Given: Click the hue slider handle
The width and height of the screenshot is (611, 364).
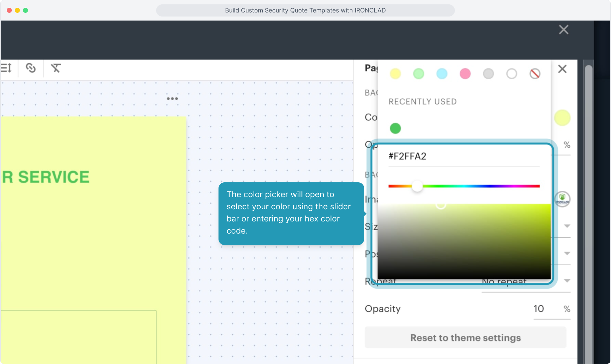Looking at the screenshot, I should coord(417,186).
